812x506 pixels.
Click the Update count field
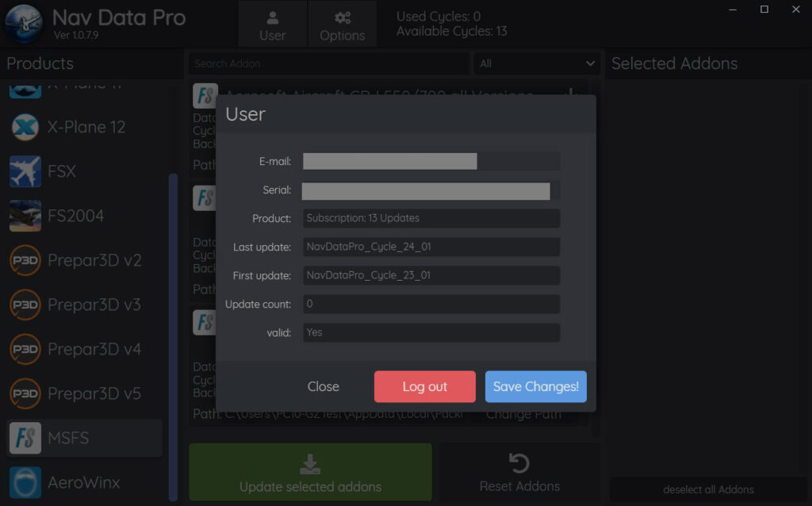pos(431,304)
